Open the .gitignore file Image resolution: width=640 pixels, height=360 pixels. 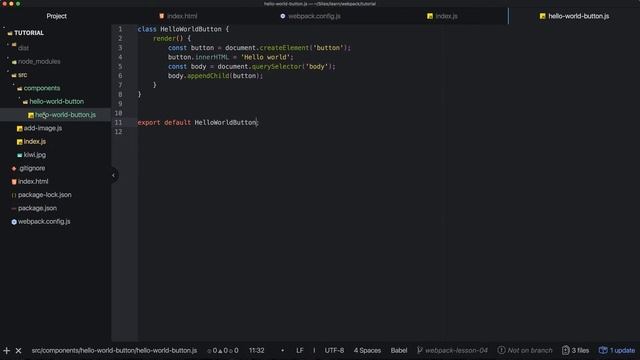click(x=31, y=168)
